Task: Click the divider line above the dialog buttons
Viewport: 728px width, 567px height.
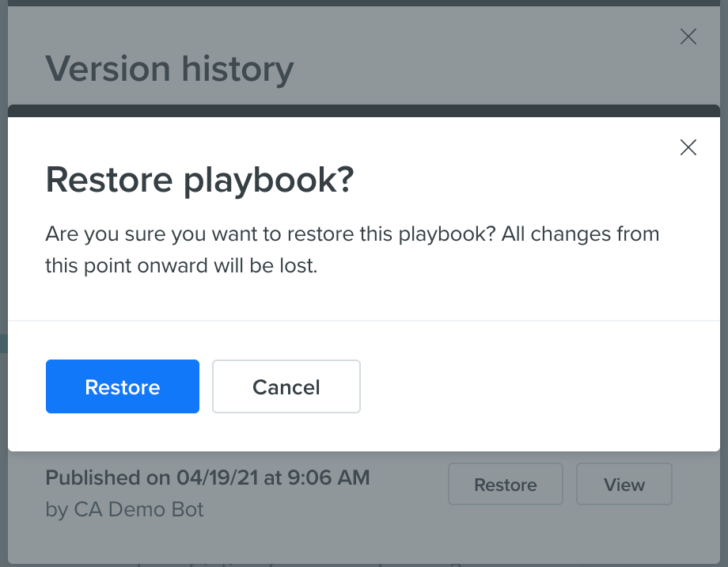Action: pyautogui.click(x=364, y=321)
